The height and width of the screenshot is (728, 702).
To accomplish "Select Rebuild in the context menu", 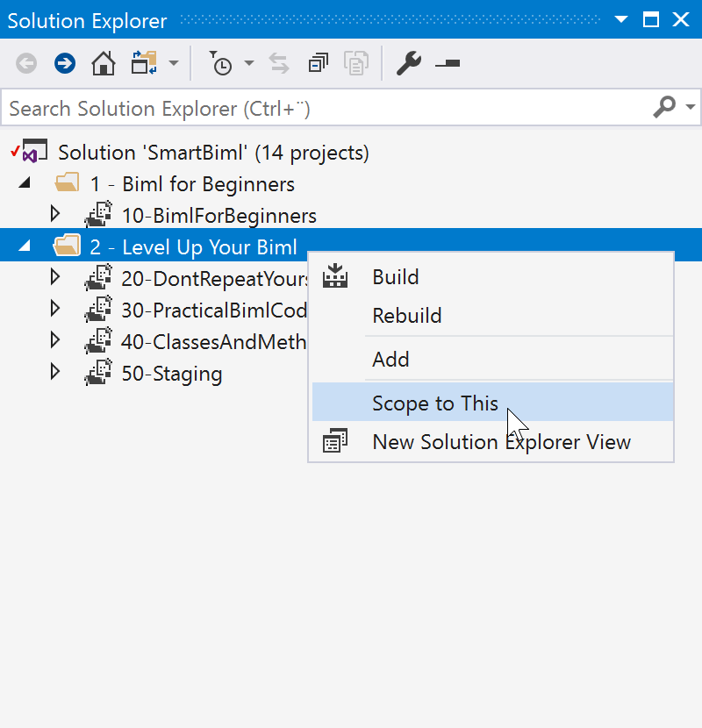I will pyautogui.click(x=406, y=316).
